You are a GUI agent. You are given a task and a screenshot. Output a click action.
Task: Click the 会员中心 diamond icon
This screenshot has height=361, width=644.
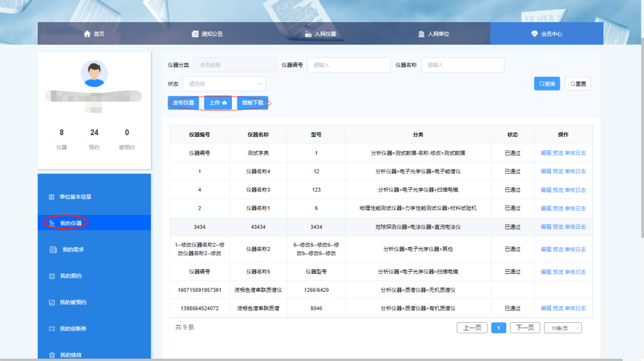click(534, 34)
